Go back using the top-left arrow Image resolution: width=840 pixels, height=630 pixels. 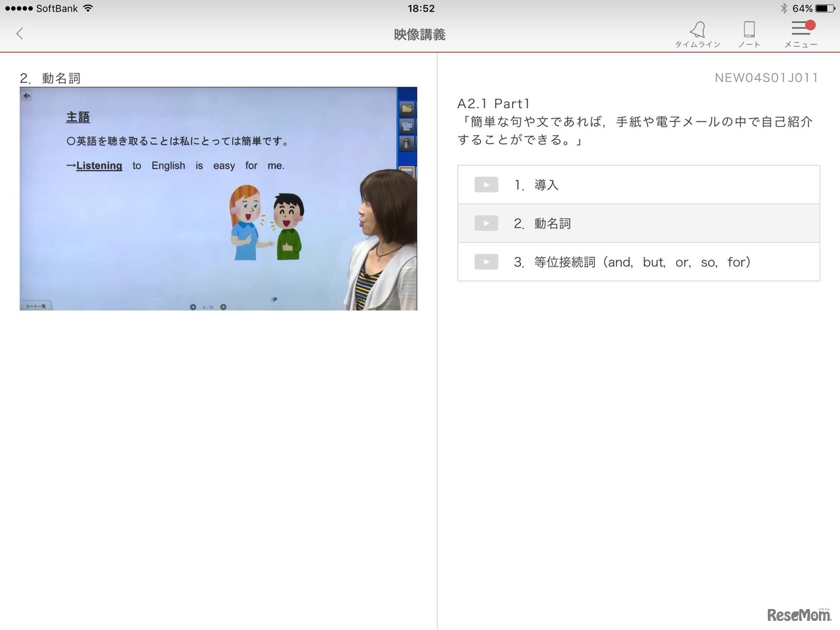tap(20, 33)
